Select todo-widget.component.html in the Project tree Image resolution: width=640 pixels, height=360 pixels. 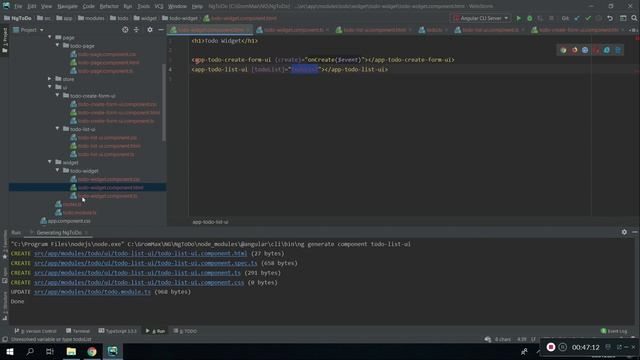point(110,188)
